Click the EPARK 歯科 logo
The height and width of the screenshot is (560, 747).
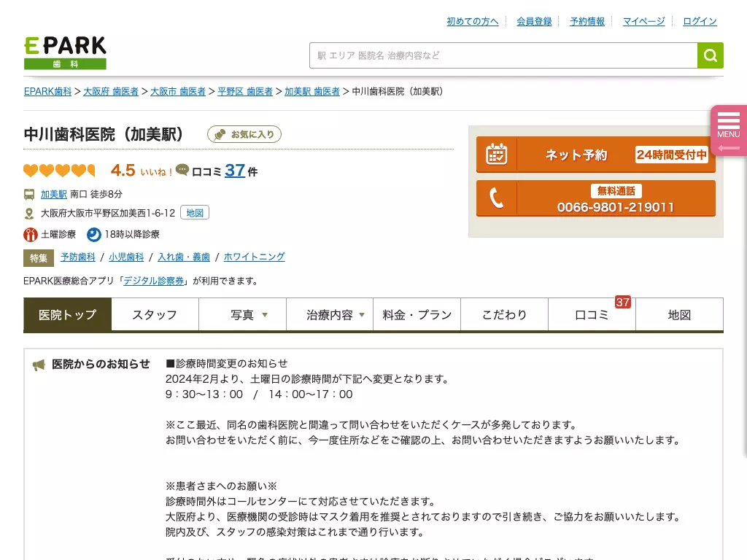coord(65,52)
